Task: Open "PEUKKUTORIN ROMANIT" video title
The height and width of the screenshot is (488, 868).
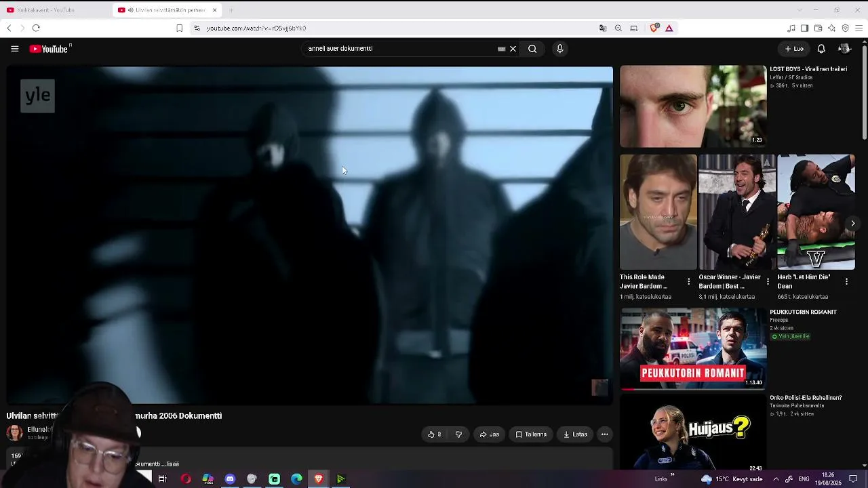Action: tap(804, 312)
